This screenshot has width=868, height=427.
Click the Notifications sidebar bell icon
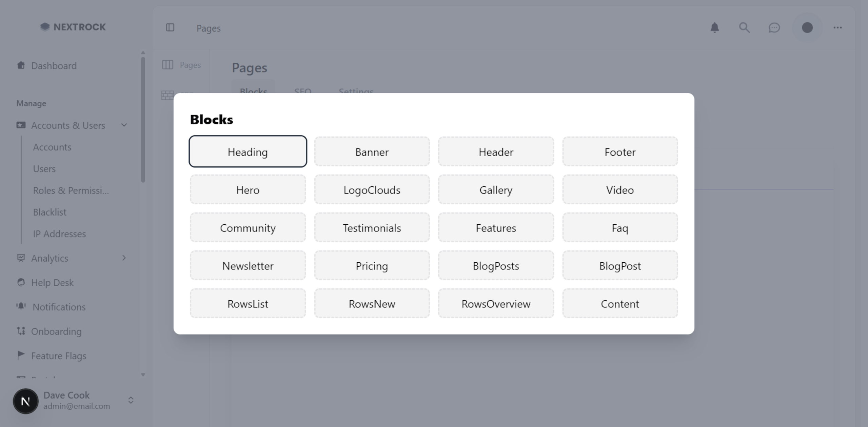coord(21,307)
